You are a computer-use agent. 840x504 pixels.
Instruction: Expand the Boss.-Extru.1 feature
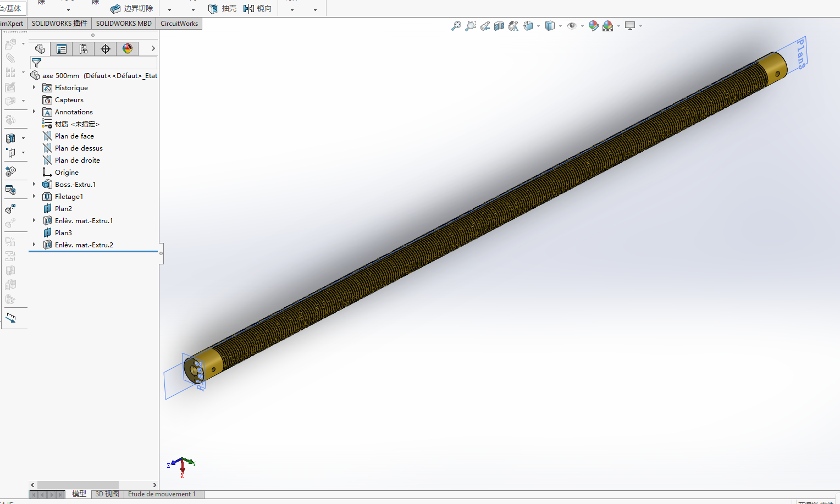click(x=34, y=184)
